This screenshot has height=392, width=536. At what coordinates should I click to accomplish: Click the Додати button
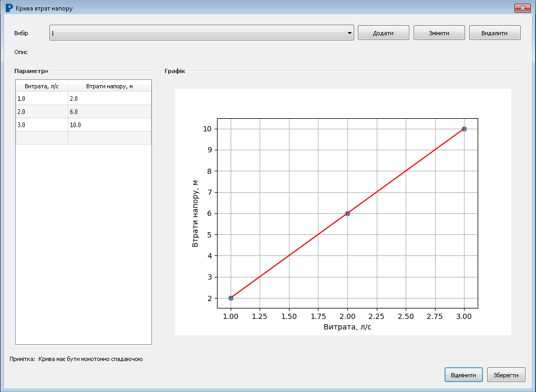click(x=383, y=33)
